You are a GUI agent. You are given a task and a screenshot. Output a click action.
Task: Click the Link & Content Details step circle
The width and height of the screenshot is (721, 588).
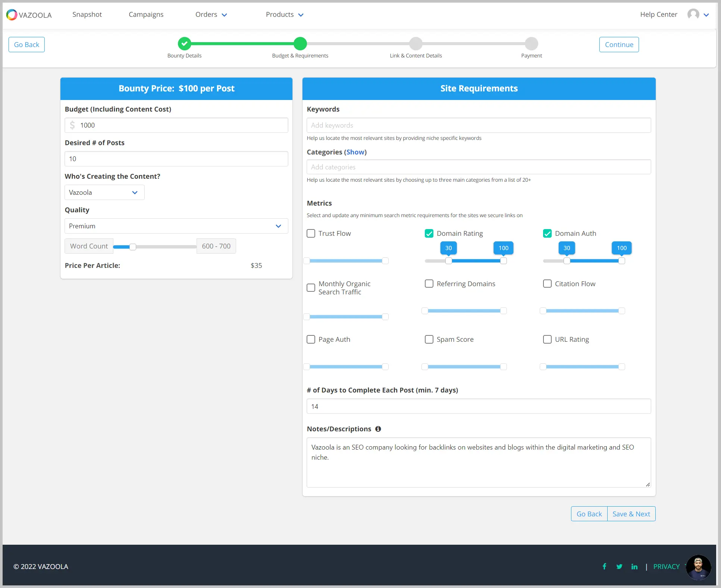click(416, 44)
